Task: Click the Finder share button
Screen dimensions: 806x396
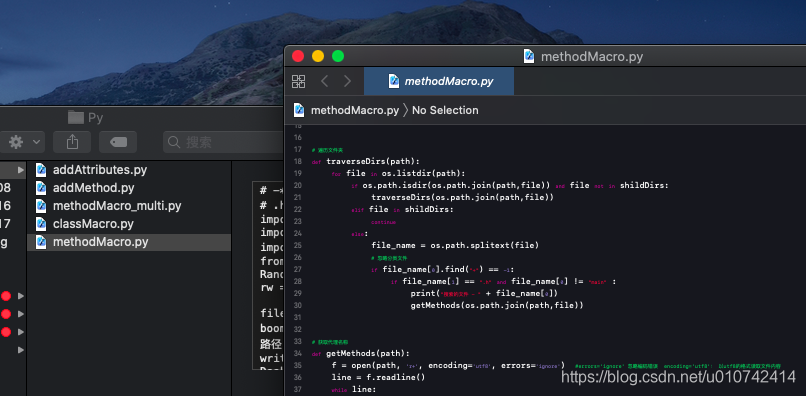Action: (x=72, y=142)
